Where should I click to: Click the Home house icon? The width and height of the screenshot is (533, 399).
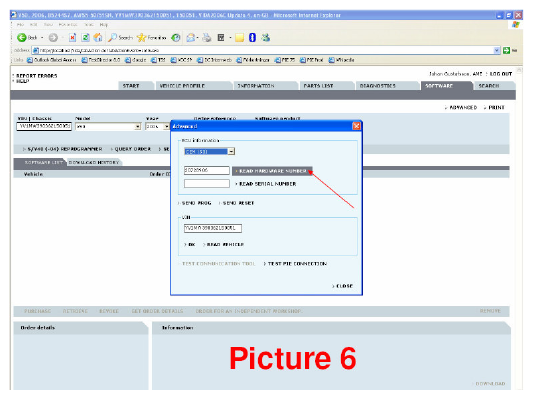pyautogui.click(x=98, y=37)
